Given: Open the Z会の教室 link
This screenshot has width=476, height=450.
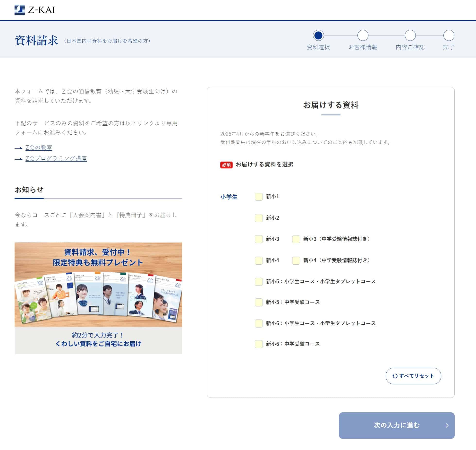Looking at the screenshot, I should point(39,147).
